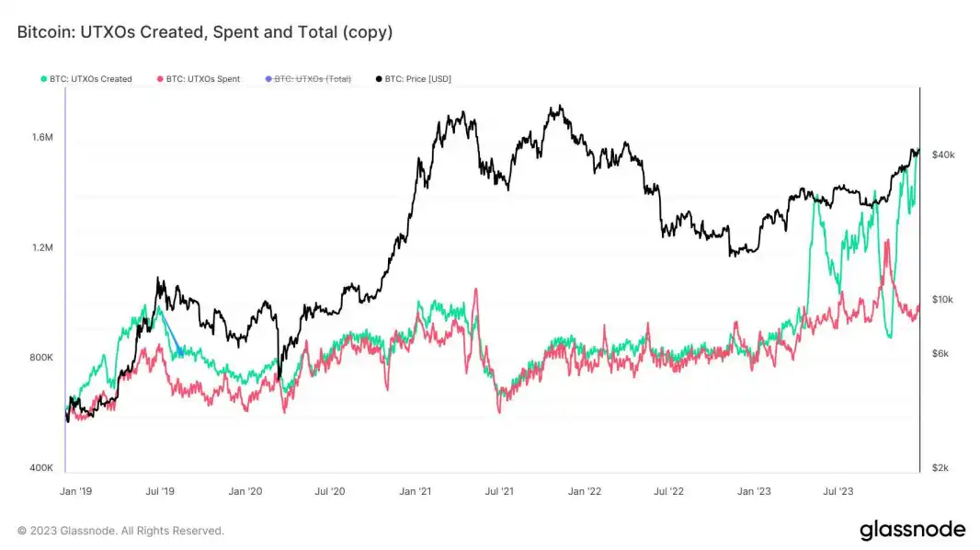Click the green UTXOs Created legend dot
This screenshot has height=550, width=980.
(x=44, y=79)
